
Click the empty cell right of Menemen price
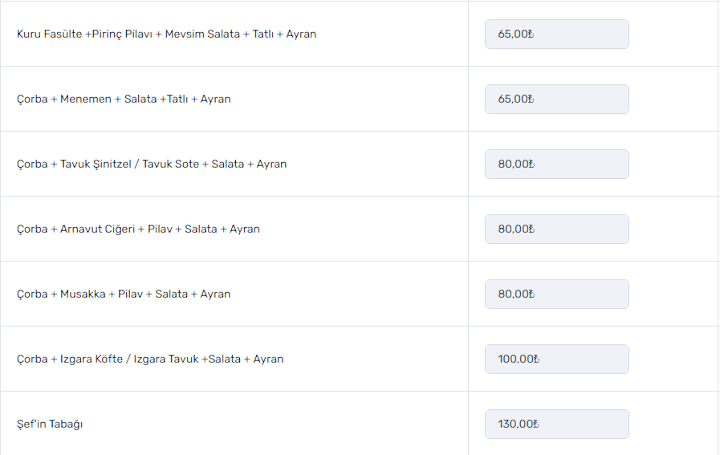pos(674,99)
